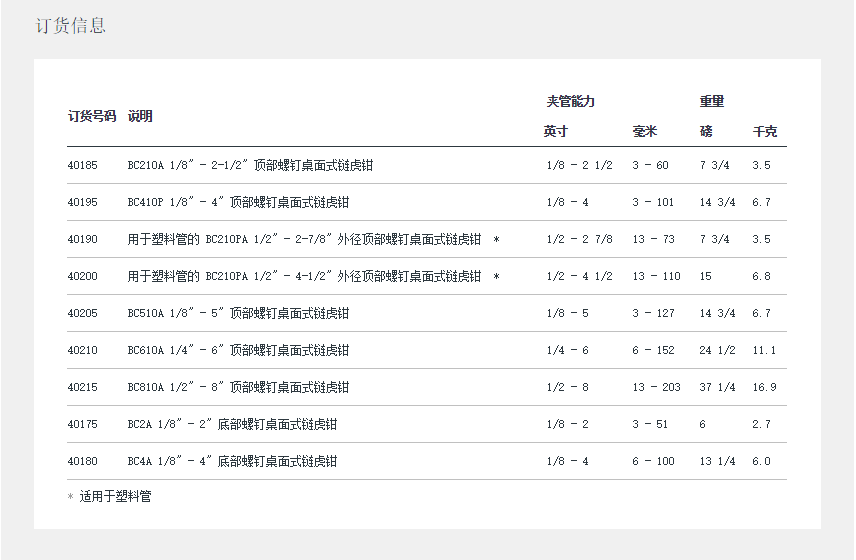Select order number 40185
The image size is (856, 560).
[83, 165]
